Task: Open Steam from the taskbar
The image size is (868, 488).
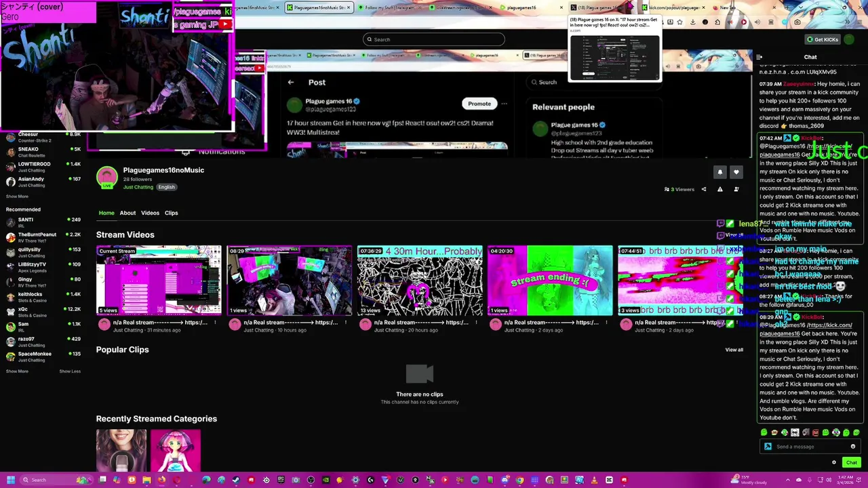Action: (236, 480)
